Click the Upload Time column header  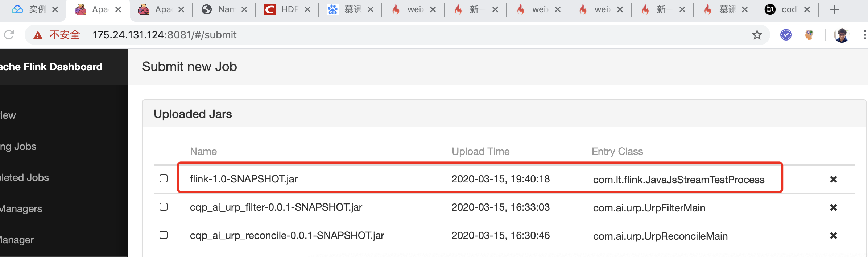(480, 151)
